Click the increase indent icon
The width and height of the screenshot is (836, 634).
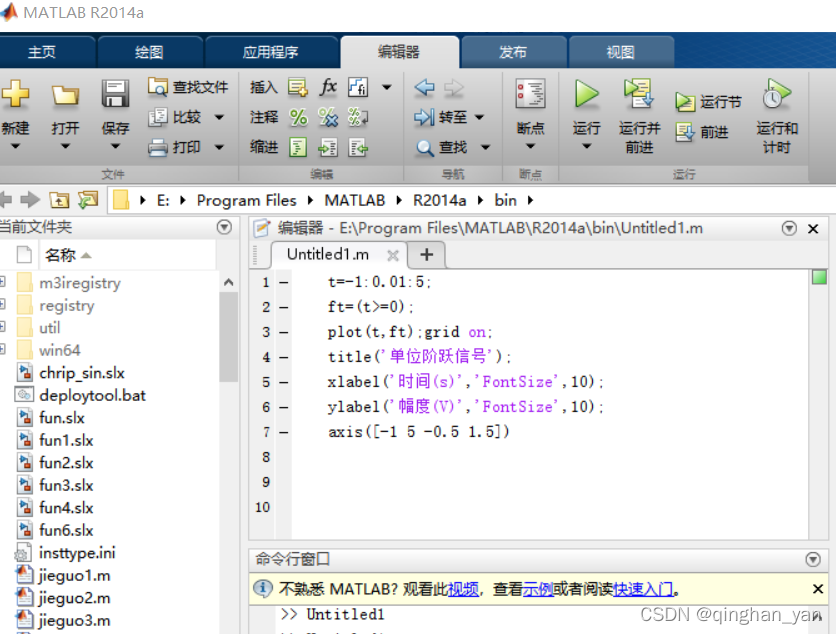click(328, 147)
